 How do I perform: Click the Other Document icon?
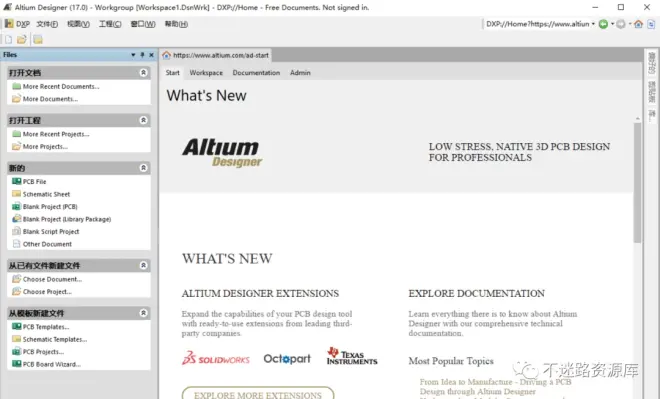click(16, 244)
